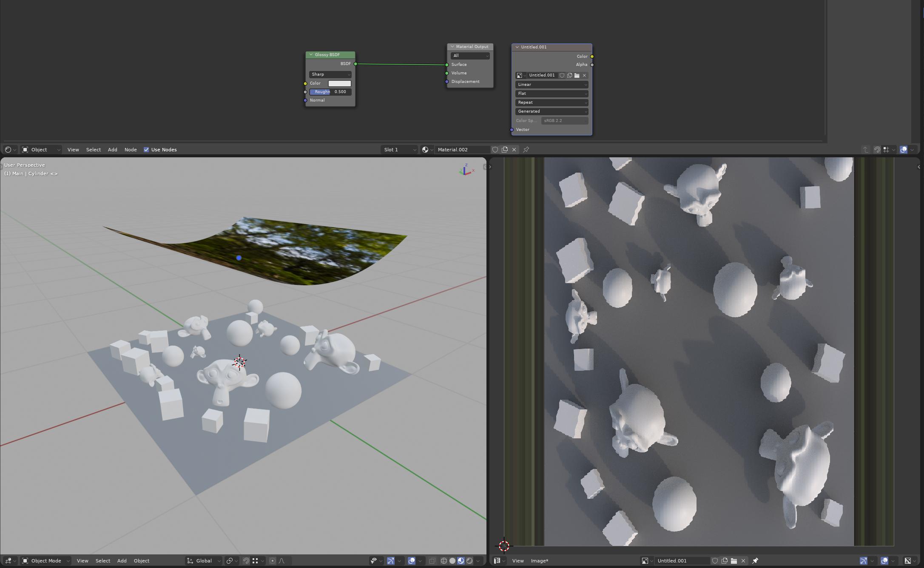The image size is (924, 568).
Task: Open the Node menu in node editor
Action: point(131,150)
